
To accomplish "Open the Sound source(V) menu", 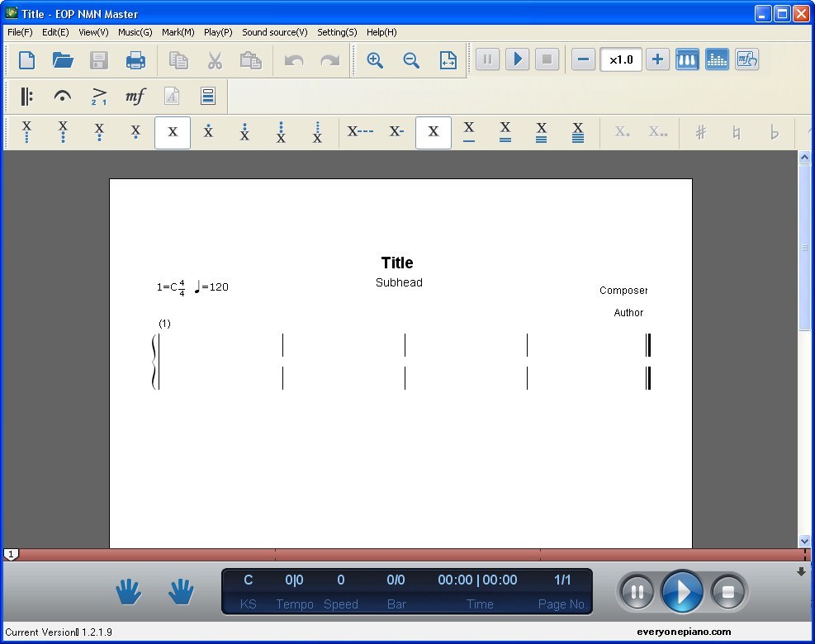I will (274, 32).
